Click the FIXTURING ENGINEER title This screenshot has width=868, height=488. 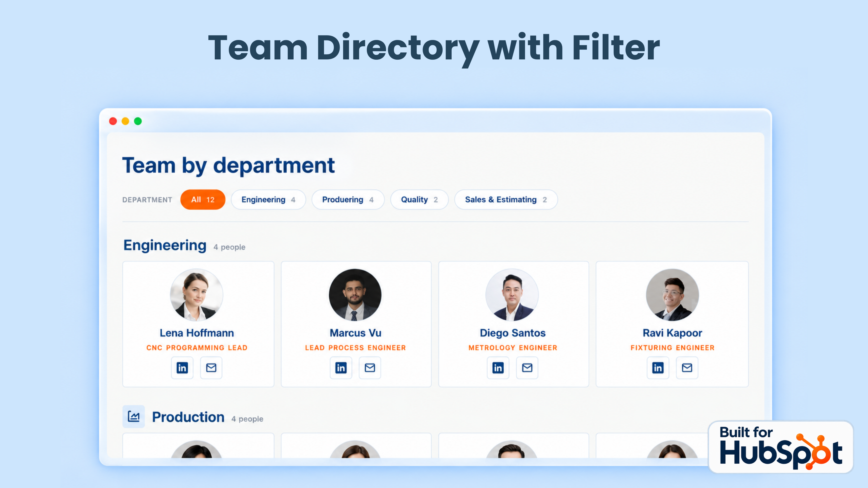[x=672, y=347]
